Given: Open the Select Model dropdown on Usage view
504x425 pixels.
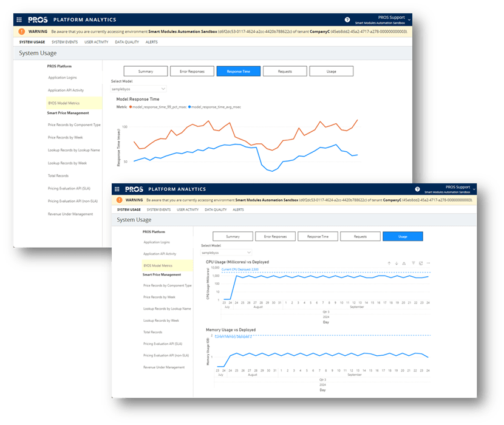Looking at the screenshot, I should (x=226, y=253).
